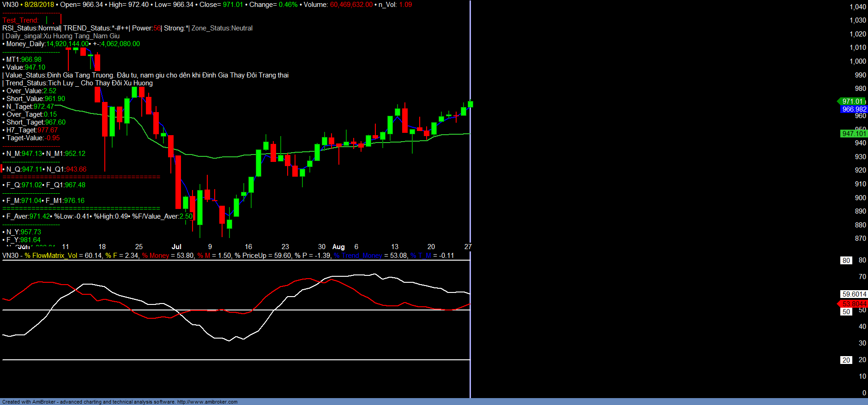Click the Aug label on date axis

338,247
